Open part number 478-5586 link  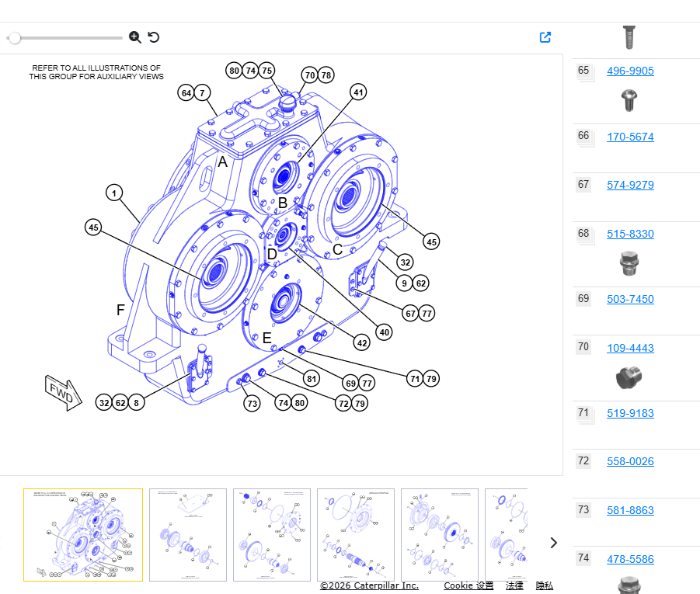click(630, 559)
